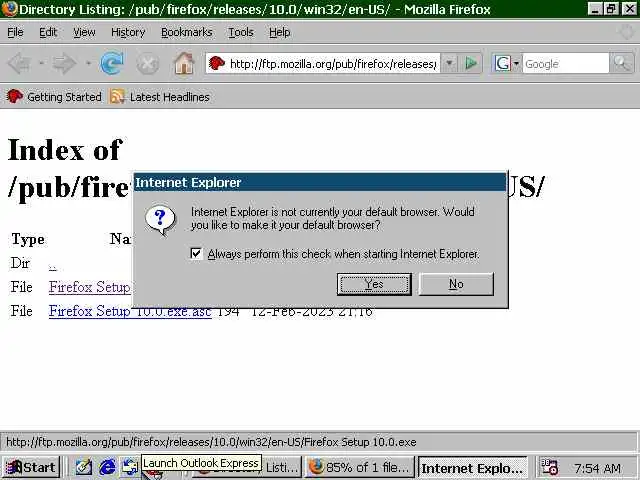The image size is (640, 480).
Task: Open the Start menu
Action: tap(31, 467)
